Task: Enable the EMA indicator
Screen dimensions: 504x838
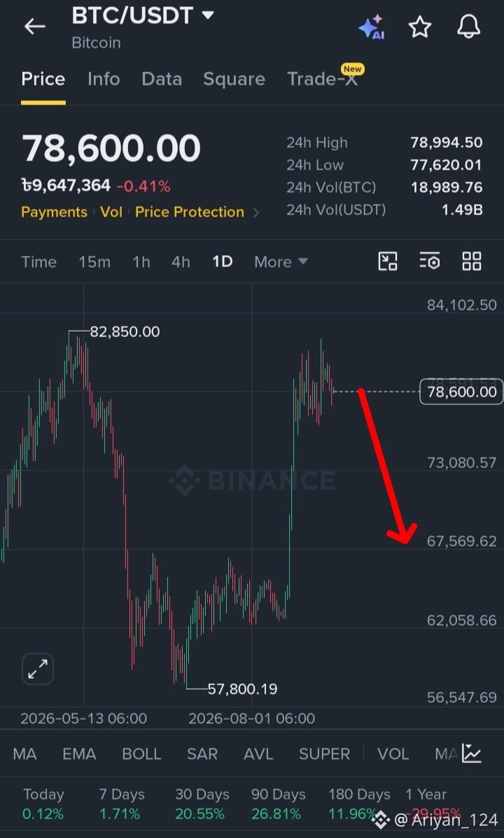Action: (x=80, y=754)
